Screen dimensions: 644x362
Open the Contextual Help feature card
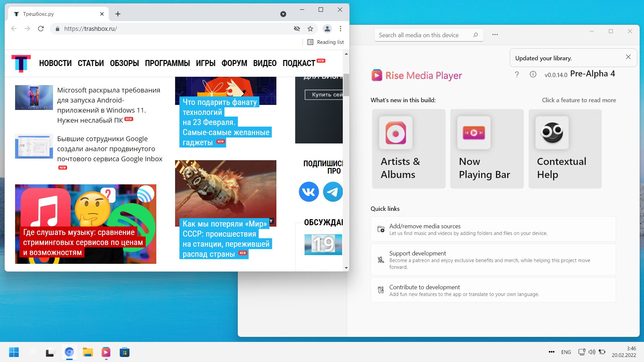(x=565, y=149)
